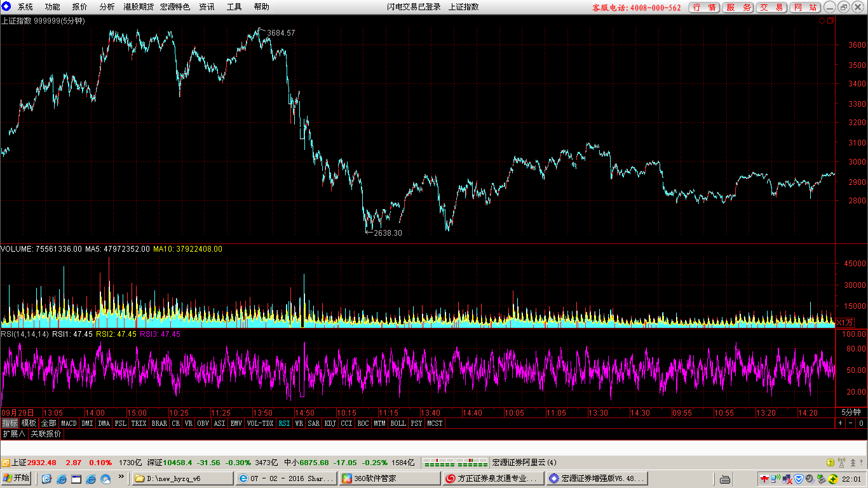Screen dimensions: 868x488
Task: Open the 港股期货 menu
Action: pos(139,7)
